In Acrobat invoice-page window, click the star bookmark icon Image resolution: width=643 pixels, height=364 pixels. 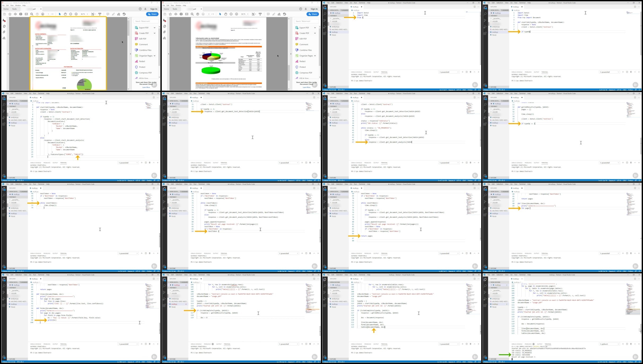10,14
